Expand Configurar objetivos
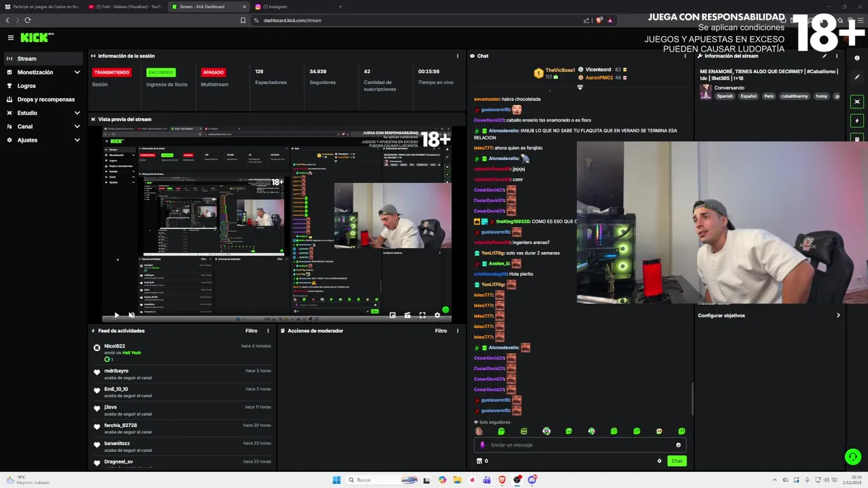 point(769,315)
